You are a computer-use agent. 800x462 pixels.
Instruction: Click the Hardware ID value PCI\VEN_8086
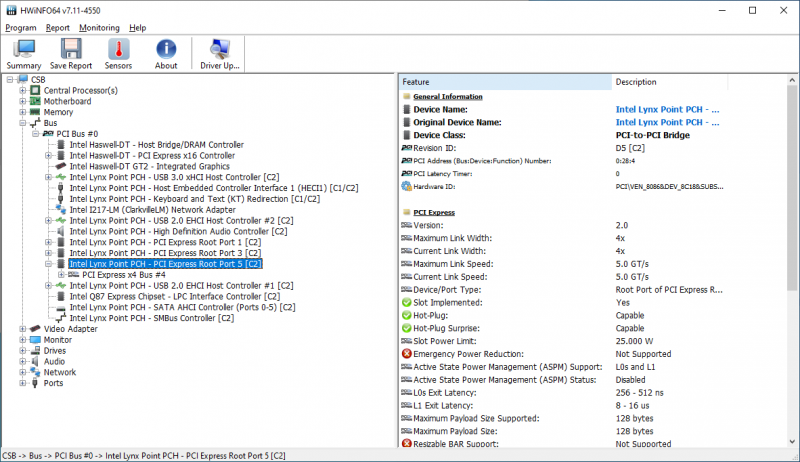click(x=669, y=187)
